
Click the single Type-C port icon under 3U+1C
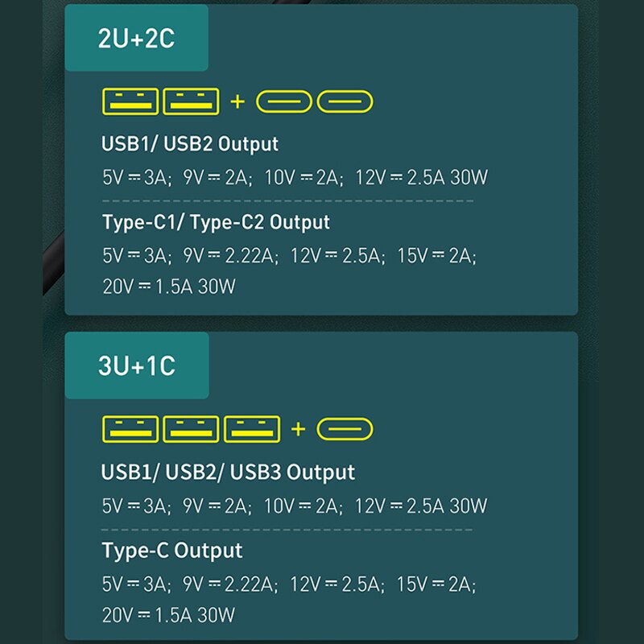click(x=345, y=429)
